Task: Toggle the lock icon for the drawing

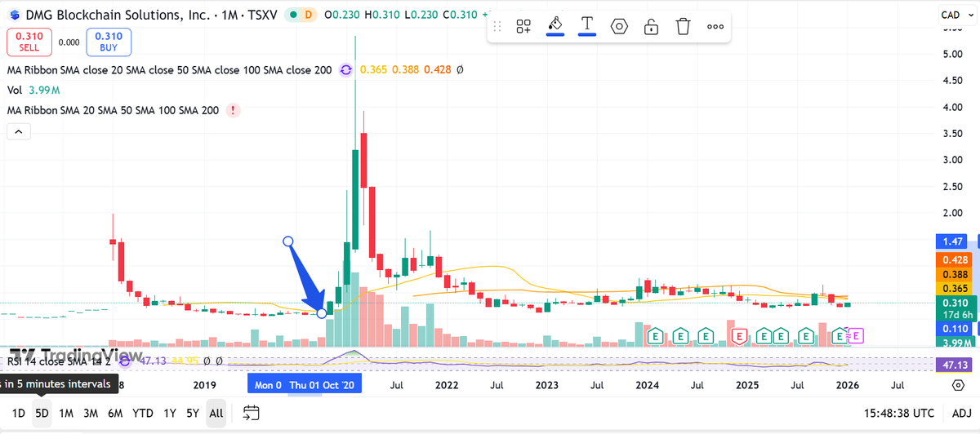Action: tap(651, 27)
